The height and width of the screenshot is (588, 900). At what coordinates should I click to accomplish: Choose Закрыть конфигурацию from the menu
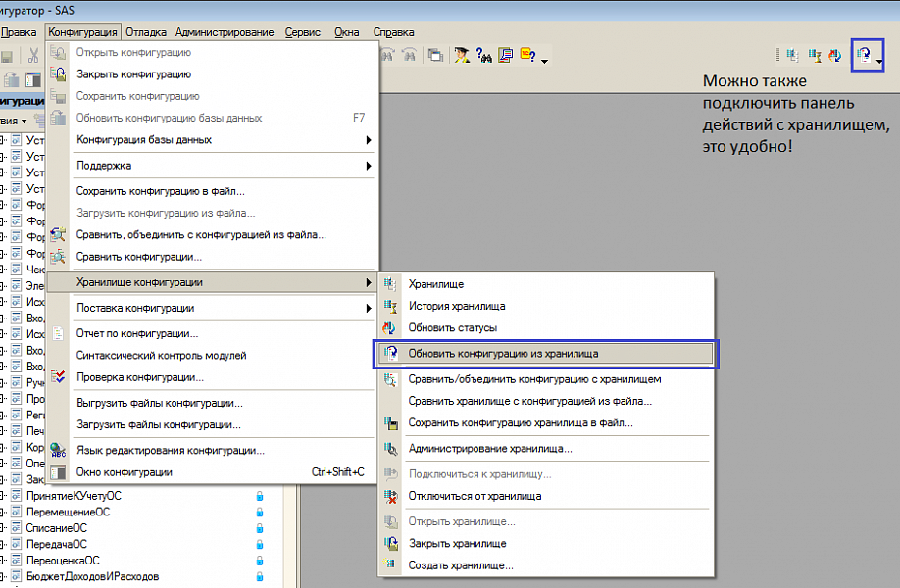(212, 74)
